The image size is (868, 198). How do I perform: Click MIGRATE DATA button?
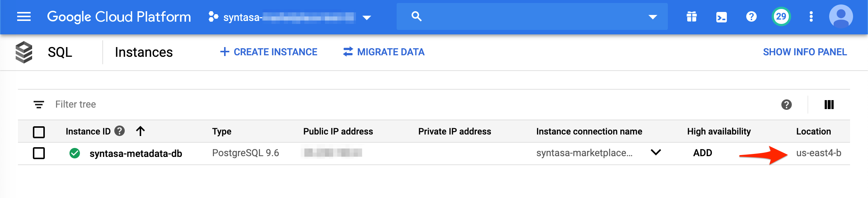click(x=384, y=52)
